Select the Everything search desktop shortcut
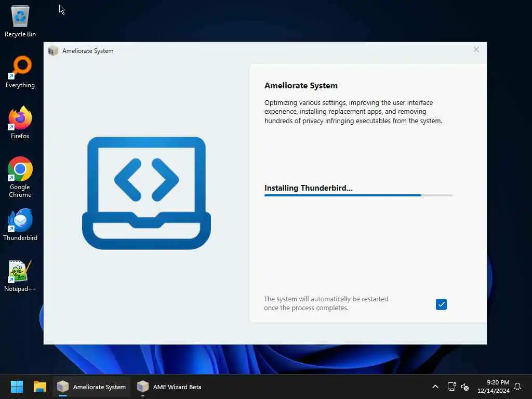Screen dimensions: 532x399 20,72
